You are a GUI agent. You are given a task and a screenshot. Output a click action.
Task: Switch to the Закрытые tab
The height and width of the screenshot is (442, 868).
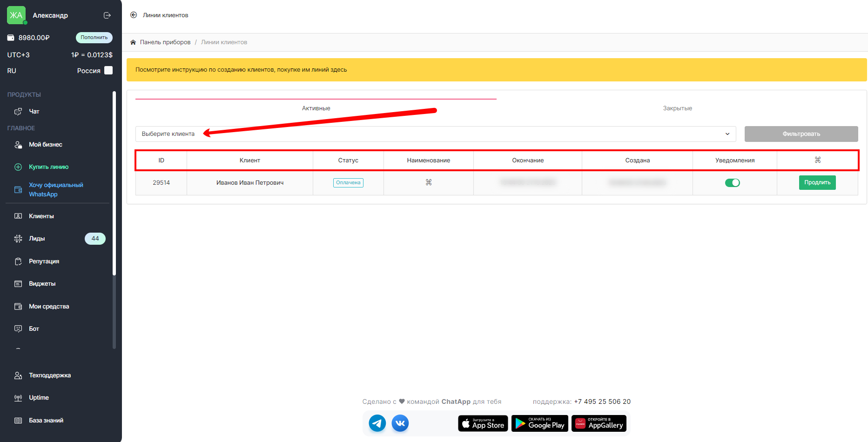coord(677,108)
